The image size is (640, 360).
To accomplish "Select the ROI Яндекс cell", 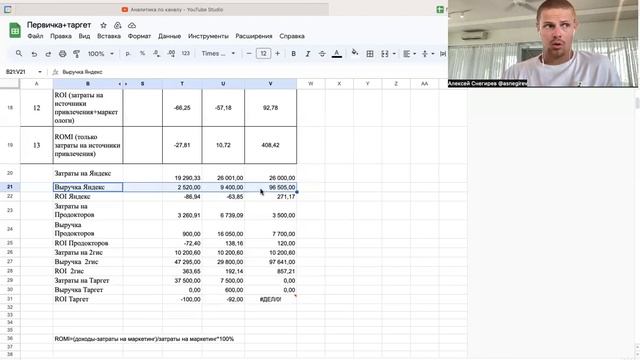I will 88,196.
